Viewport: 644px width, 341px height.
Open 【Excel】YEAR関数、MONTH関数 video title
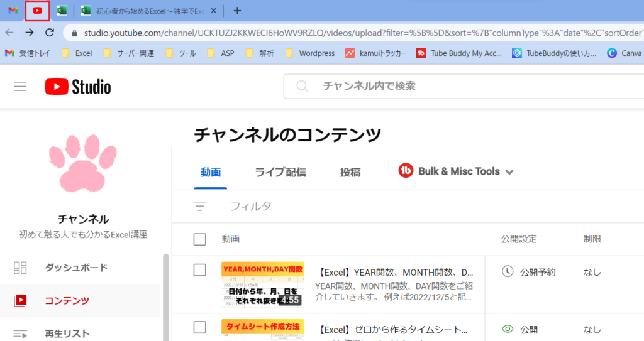396,273
